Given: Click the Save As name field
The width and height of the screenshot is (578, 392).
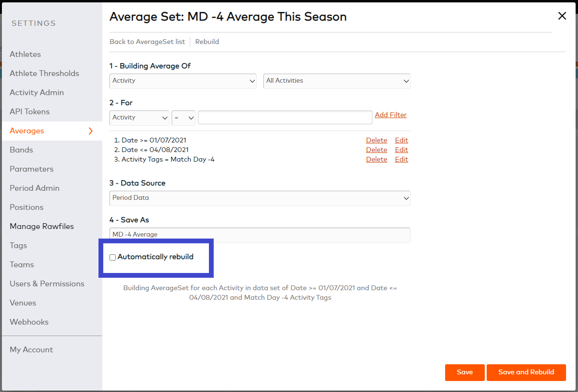Looking at the screenshot, I should pos(260,235).
